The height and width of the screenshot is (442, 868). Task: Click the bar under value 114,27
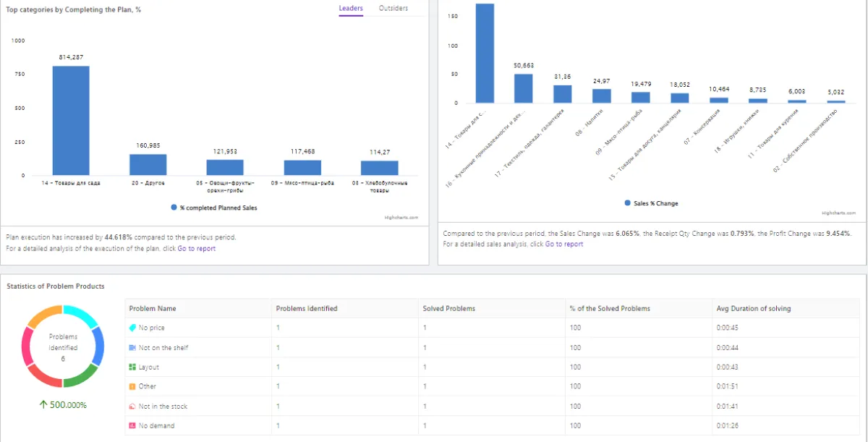(x=380, y=168)
